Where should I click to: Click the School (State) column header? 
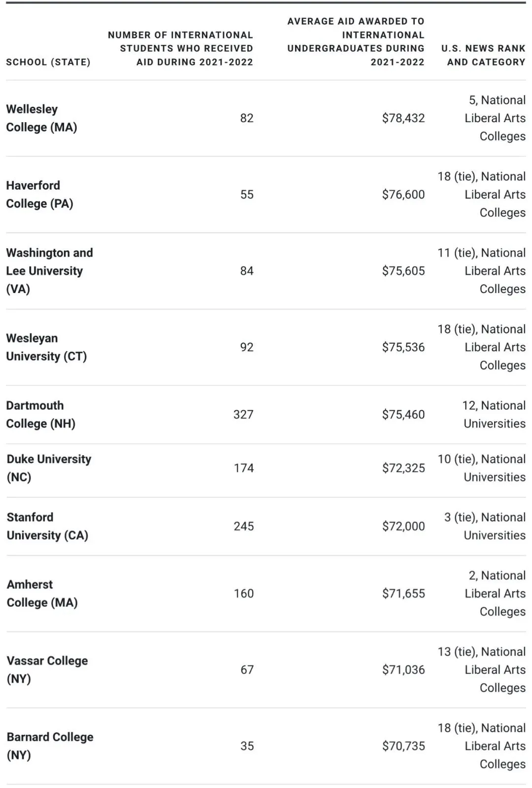click(x=48, y=62)
